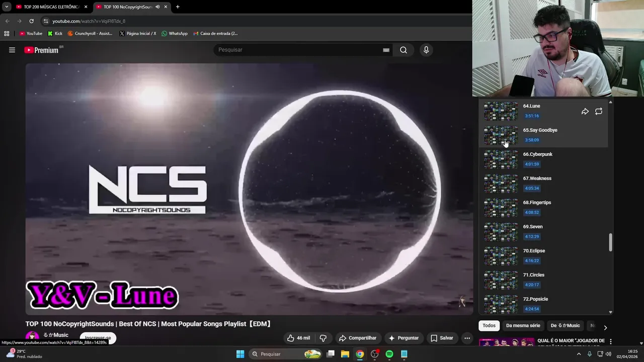The width and height of the screenshot is (644, 362).
Task: Click the chapter list scrollbar thumb
Action: point(611,242)
